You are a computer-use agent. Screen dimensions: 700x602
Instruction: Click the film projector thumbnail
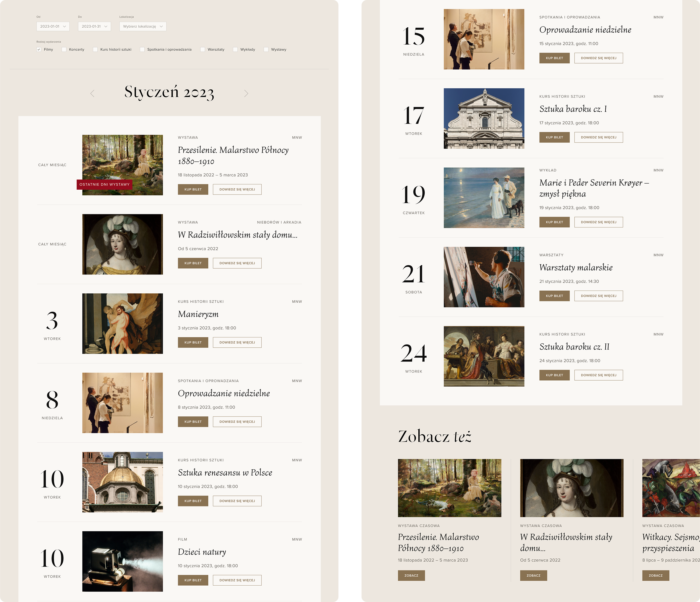122,561
